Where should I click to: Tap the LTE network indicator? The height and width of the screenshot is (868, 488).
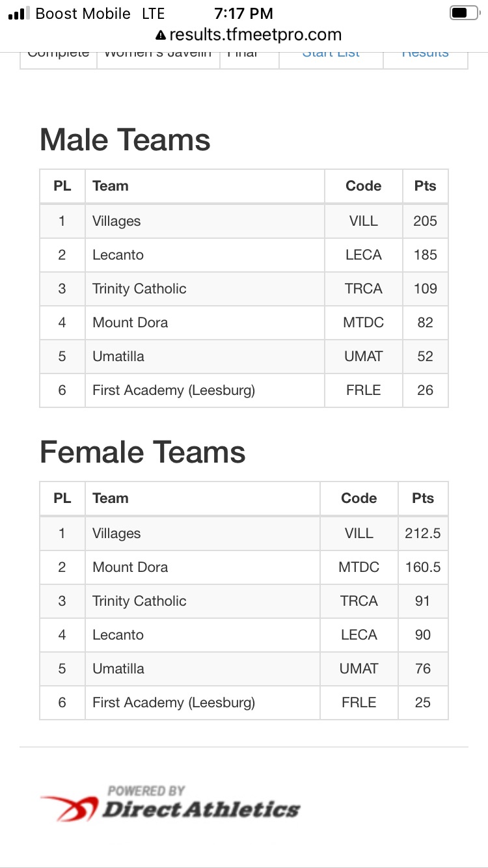(x=154, y=13)
